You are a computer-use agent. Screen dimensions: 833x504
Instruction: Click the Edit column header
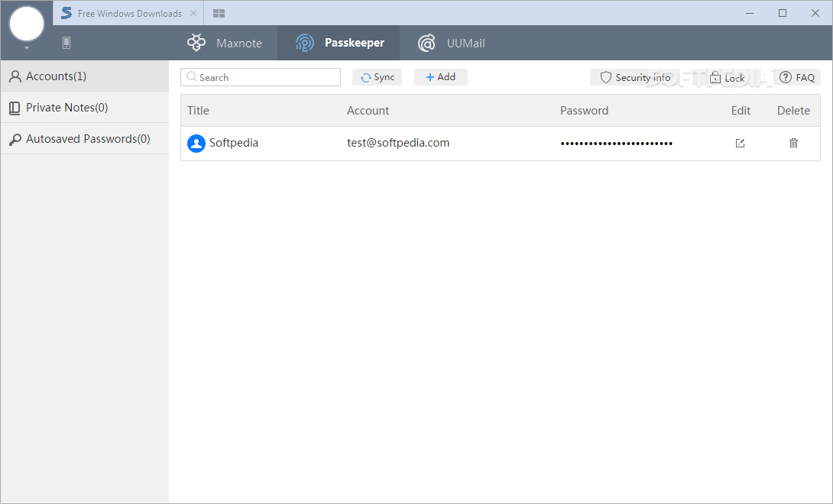tap(741, 111)
